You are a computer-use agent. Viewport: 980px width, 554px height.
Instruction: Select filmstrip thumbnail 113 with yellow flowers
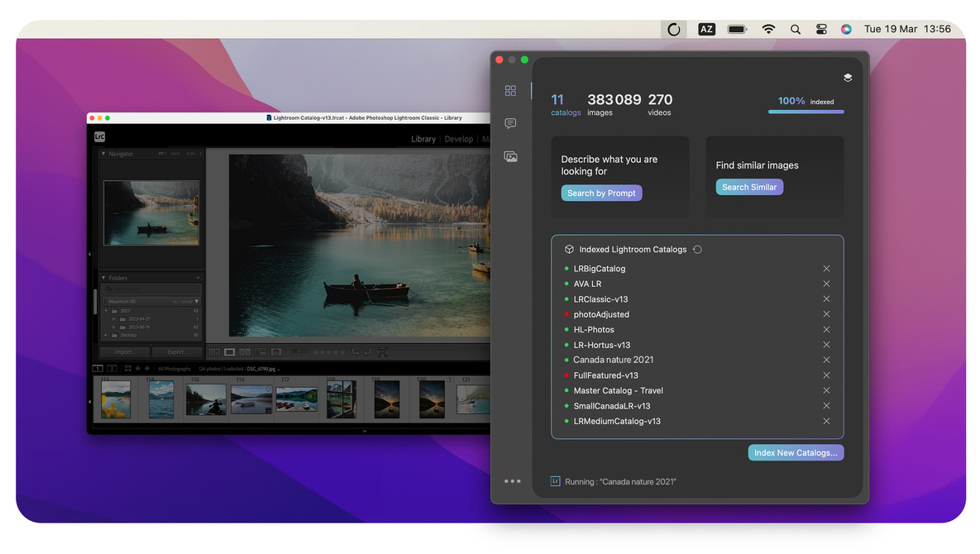click(117, 399)
